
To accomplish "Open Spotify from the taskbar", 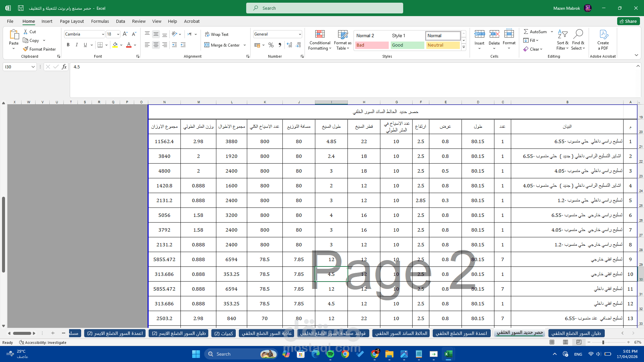I will coord(330,354).
